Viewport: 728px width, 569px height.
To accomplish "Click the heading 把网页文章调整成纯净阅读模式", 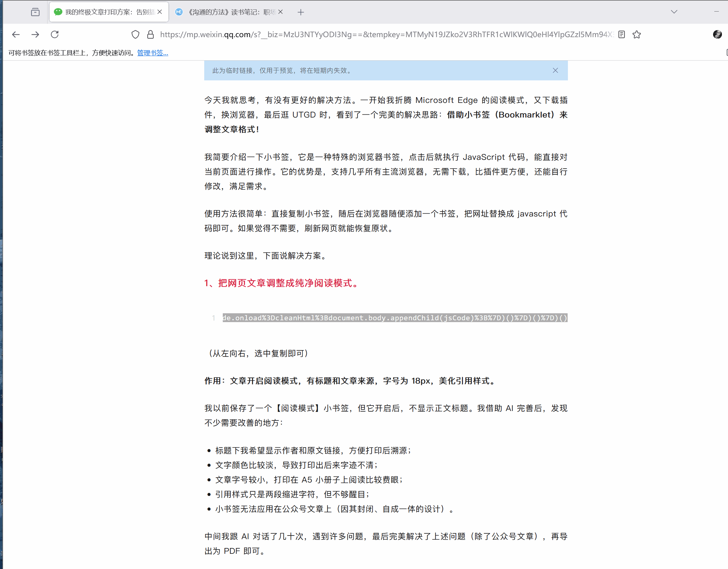I will click(282, 283).
